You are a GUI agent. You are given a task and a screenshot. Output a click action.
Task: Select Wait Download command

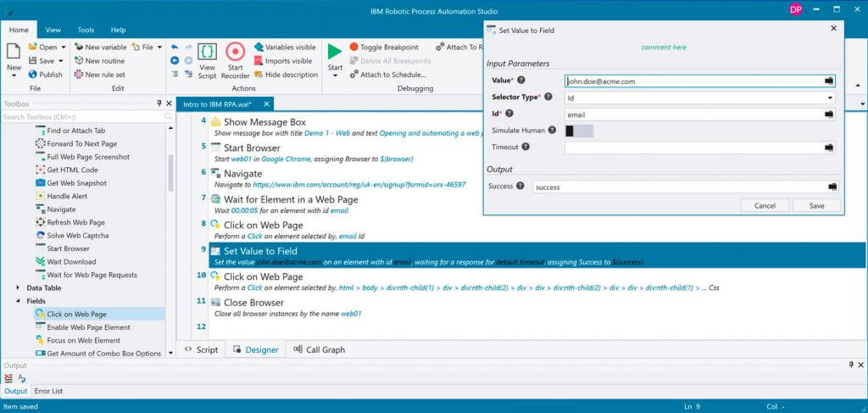point(65,262)
